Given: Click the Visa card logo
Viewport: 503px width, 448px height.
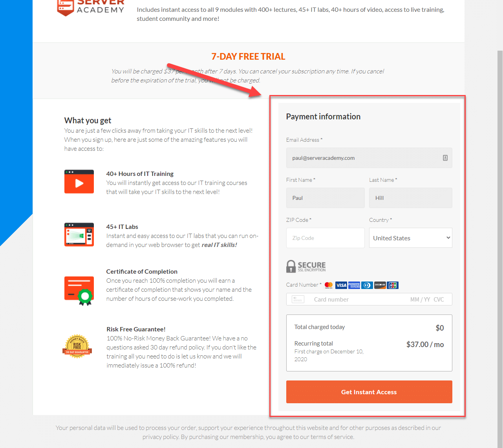Looking at the screenshot, I should 341,285.
